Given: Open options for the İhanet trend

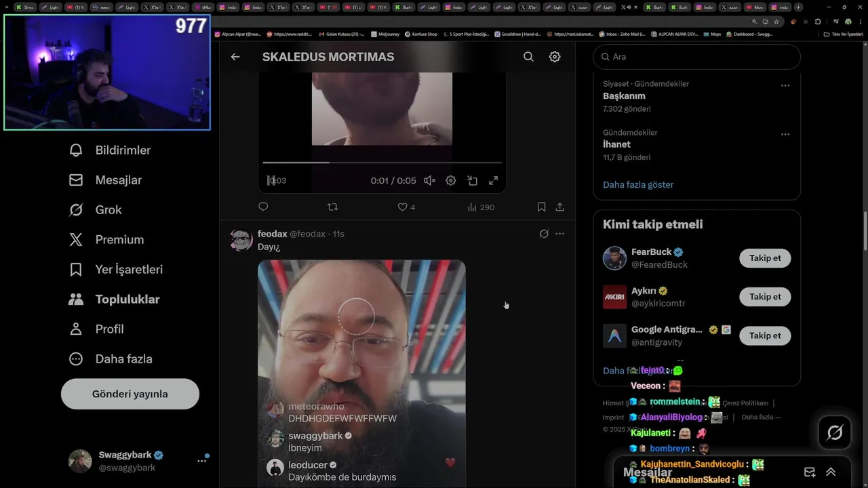Looking at the screenshot, I should click(785, 134).
